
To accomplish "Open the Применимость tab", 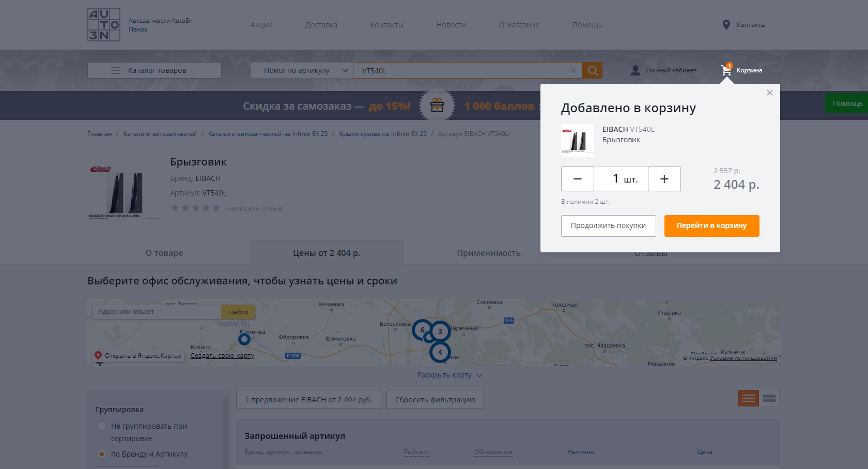I will click(x=489, y=253).
